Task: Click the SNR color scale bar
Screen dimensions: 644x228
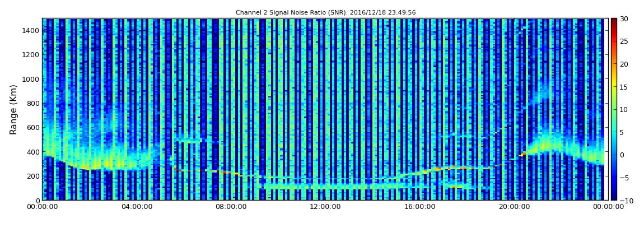Action: 614,109
